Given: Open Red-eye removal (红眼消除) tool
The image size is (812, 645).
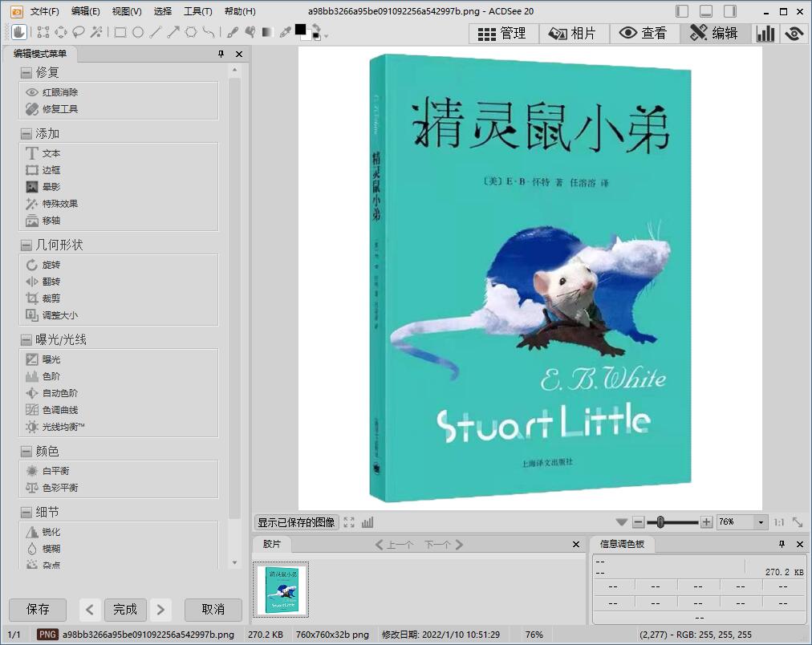Looking at the screenshot, I should click(60, 92).
